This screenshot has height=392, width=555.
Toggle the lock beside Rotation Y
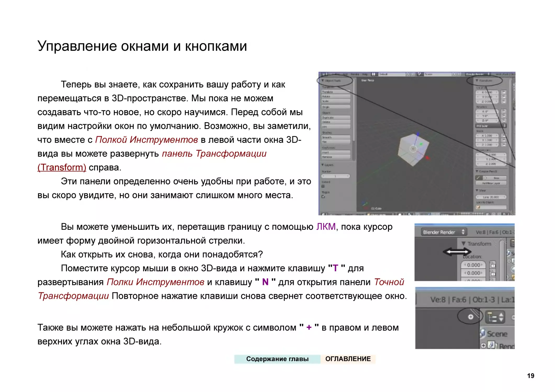point(504,116)
